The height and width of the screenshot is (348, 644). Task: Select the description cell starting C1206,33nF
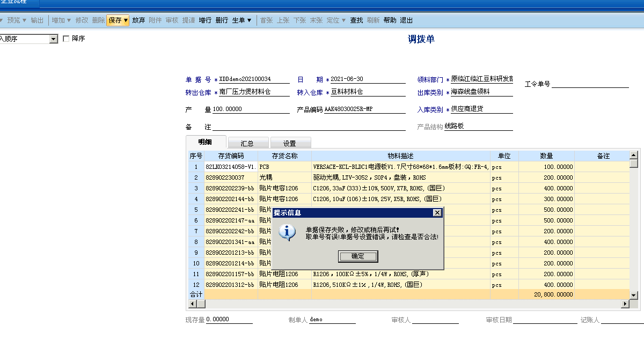401,188
